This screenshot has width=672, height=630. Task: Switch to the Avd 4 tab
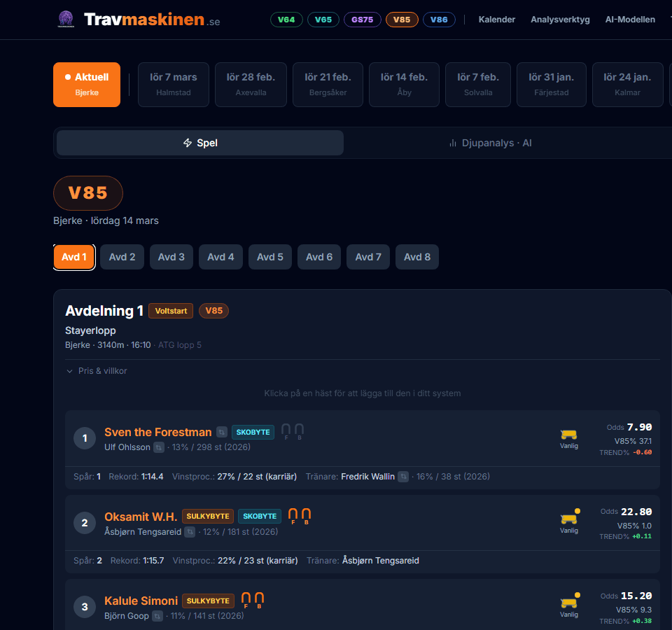[220, 257]
